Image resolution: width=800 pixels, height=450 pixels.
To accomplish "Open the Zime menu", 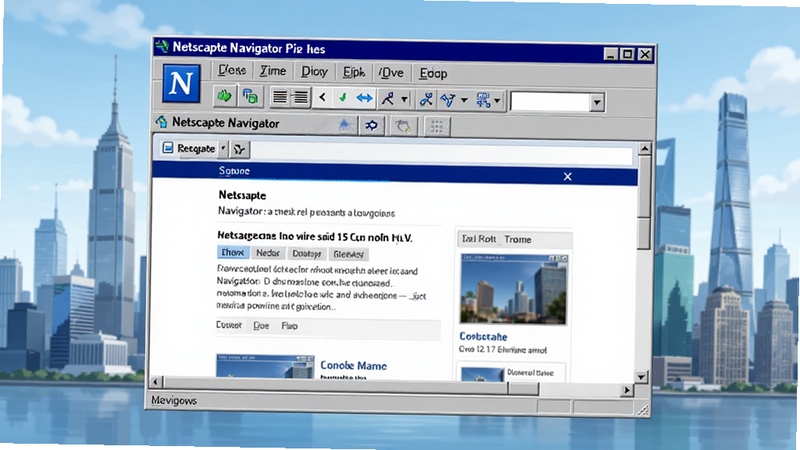I will point(273,71).
